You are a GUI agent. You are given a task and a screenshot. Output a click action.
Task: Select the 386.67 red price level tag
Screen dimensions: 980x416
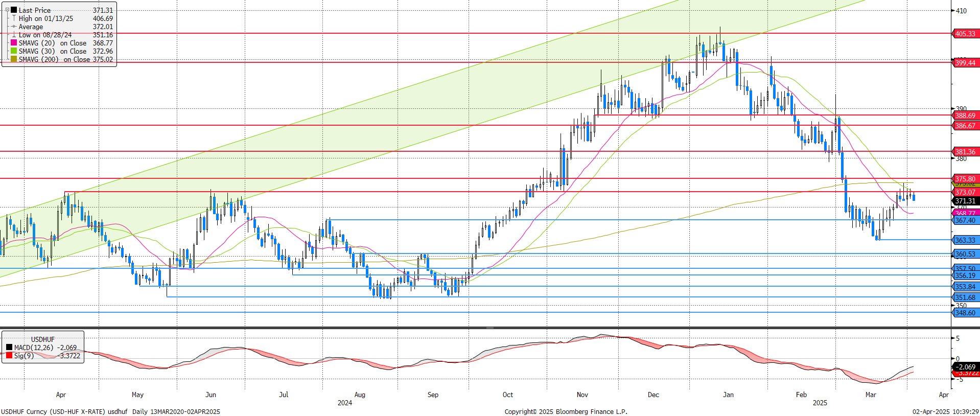click(965, 126)
